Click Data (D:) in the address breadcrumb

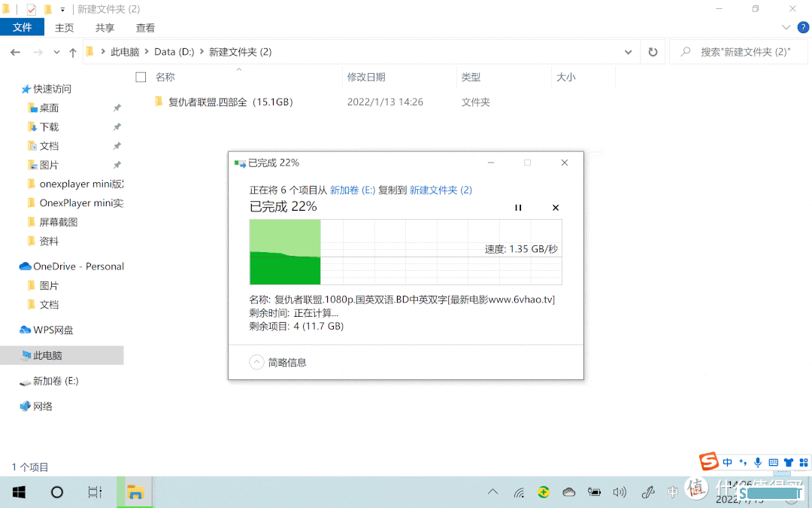point(174,52)
